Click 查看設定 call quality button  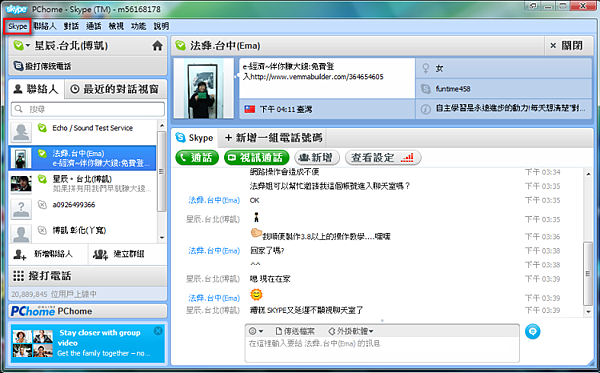coord(383,158)
